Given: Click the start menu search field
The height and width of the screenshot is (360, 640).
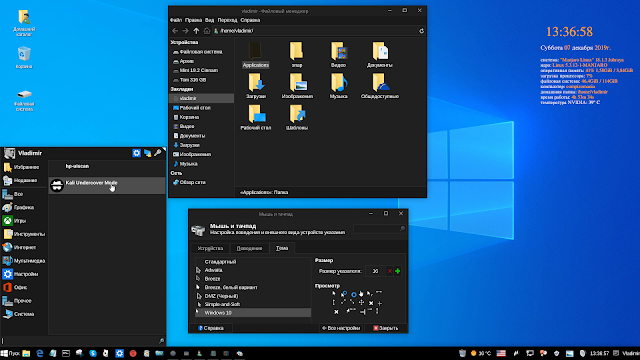Looking at the screenshot, I should tap(83, 341).
